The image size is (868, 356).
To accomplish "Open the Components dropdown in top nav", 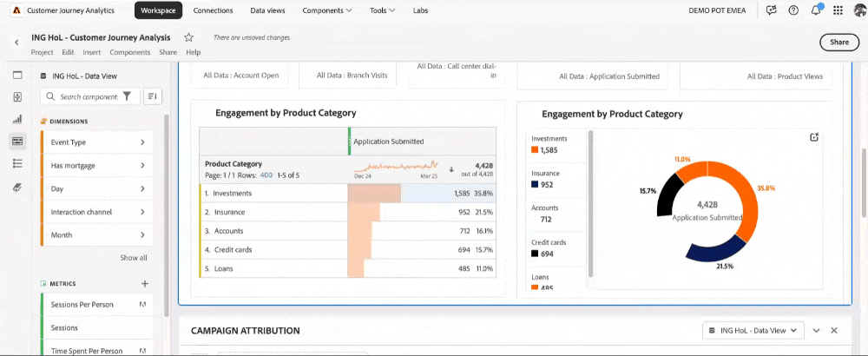I will click(327, 10).
